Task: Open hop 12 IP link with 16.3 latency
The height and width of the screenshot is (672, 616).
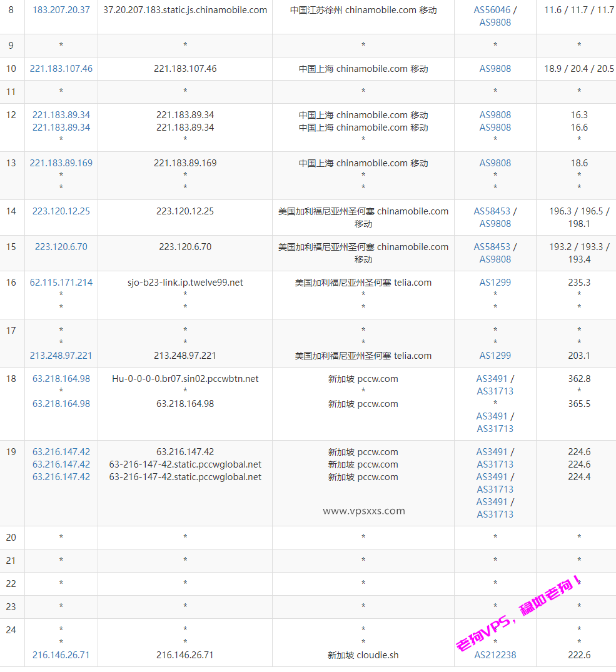Action: [x=61, y=115]
